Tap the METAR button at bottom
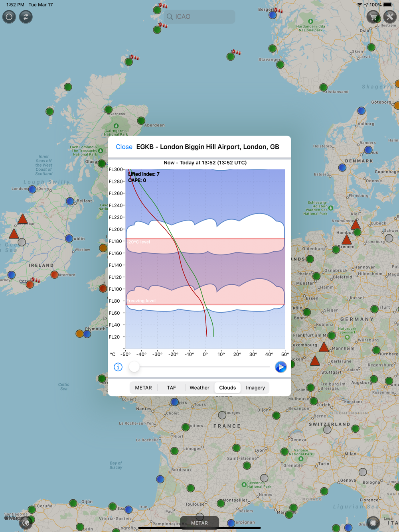399x532 pixels. pyautogui.click(x=199, y=523)
